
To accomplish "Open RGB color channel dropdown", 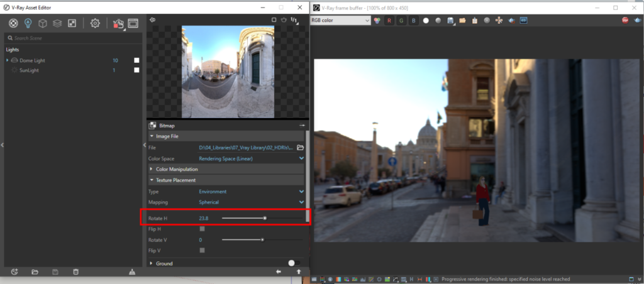I will tap(340, 20).
